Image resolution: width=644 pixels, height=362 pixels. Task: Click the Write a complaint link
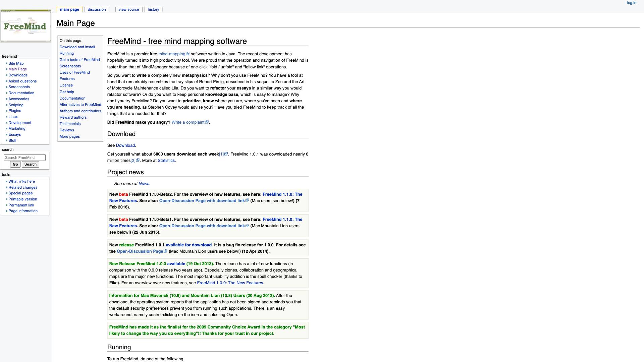click(188, 122)
